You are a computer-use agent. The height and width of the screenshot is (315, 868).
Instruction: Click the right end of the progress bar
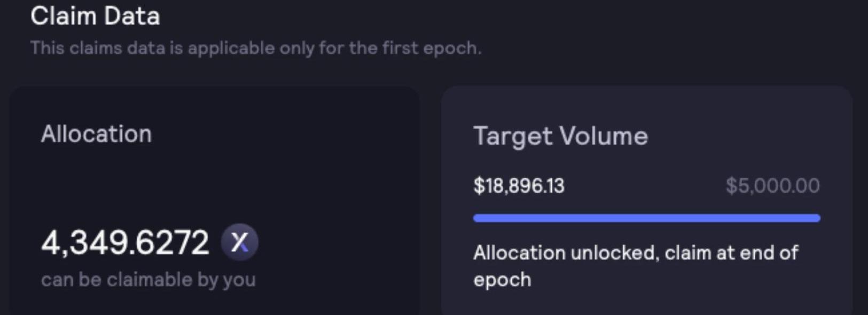pos(817,218)
